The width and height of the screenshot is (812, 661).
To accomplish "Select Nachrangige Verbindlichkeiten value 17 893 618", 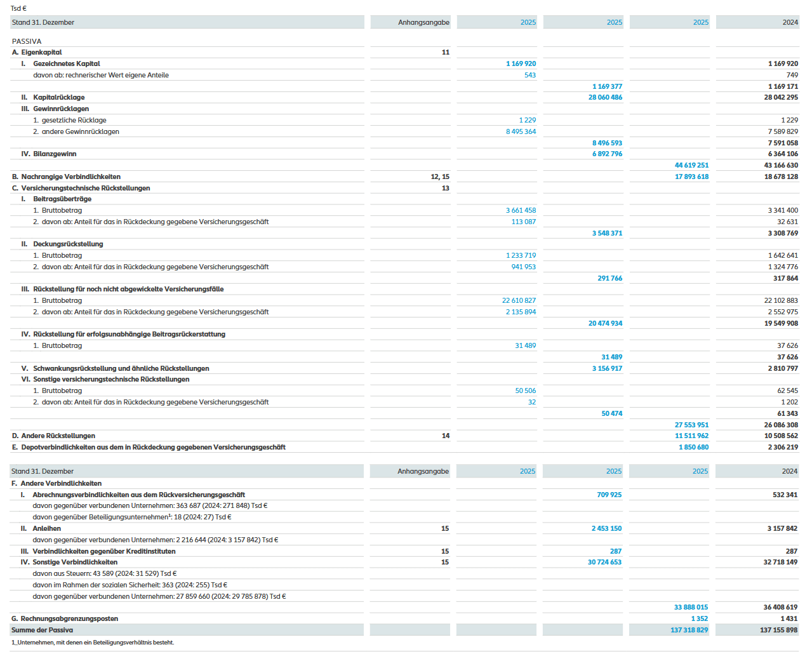I will tap(691, 177).
